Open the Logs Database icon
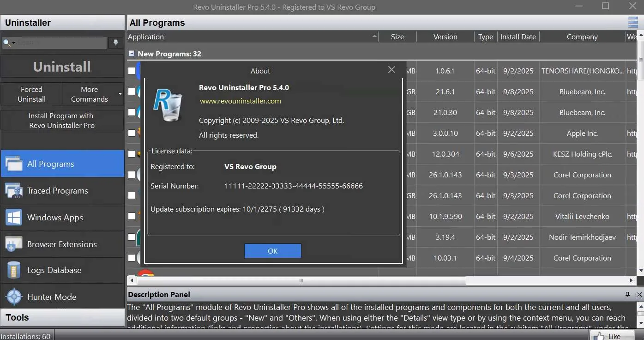 [13, 270]
